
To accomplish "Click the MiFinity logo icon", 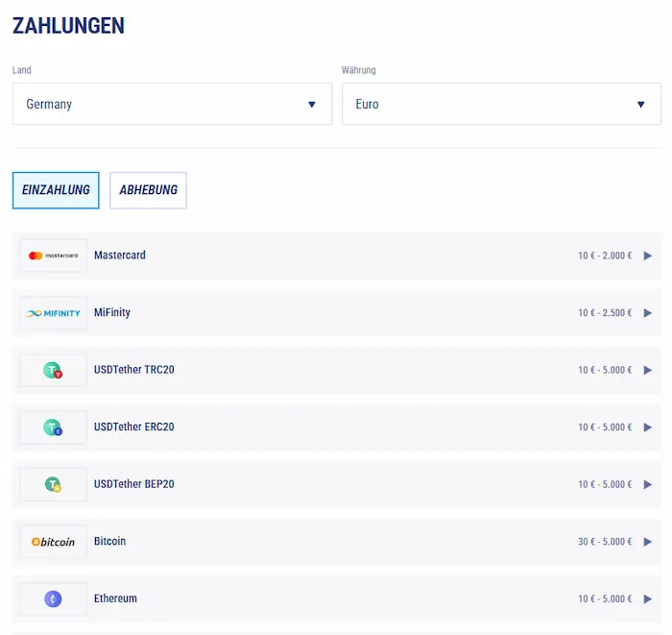I will (53, 313).
